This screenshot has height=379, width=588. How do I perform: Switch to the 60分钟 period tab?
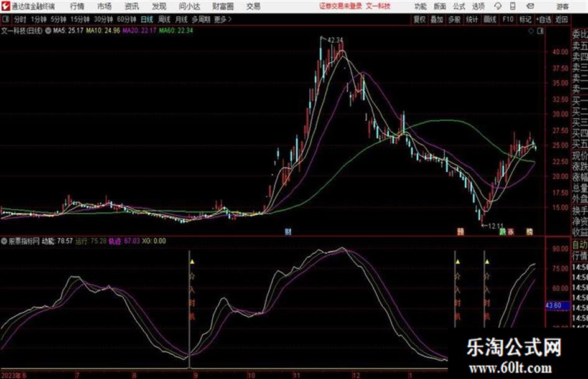tap(126, 19)
